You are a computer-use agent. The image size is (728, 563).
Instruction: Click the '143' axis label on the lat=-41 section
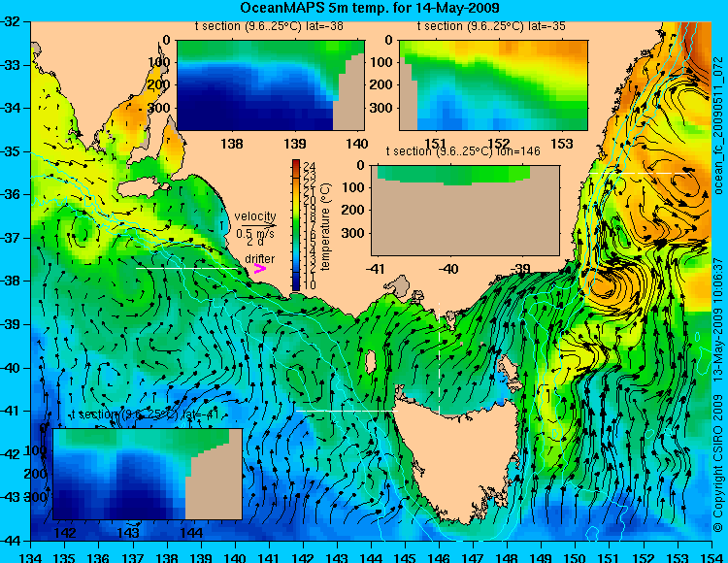pyautogui.click(x=128, y=532)
